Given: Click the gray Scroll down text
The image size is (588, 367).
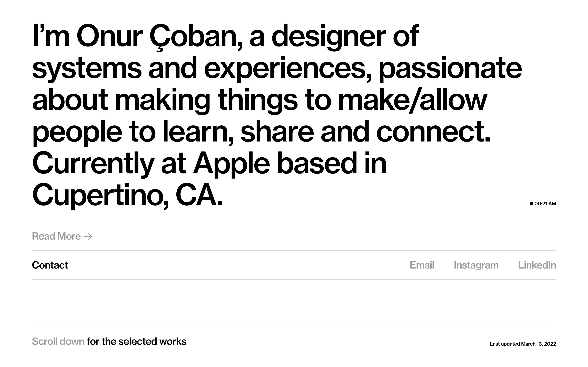Looking at the screenshot, I should point(58,342).
